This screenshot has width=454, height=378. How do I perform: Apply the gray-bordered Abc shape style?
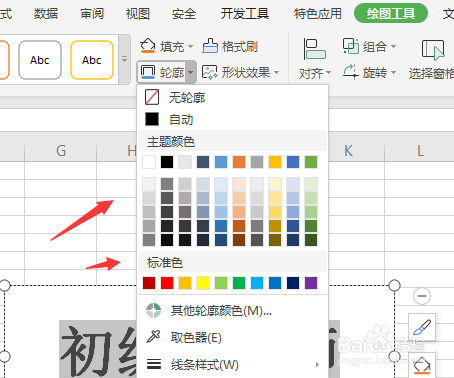pos(40,60)
